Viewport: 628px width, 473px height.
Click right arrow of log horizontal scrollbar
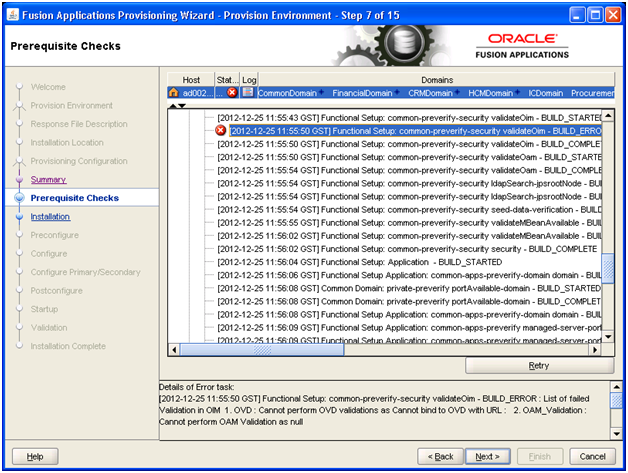tap(595, 350)
